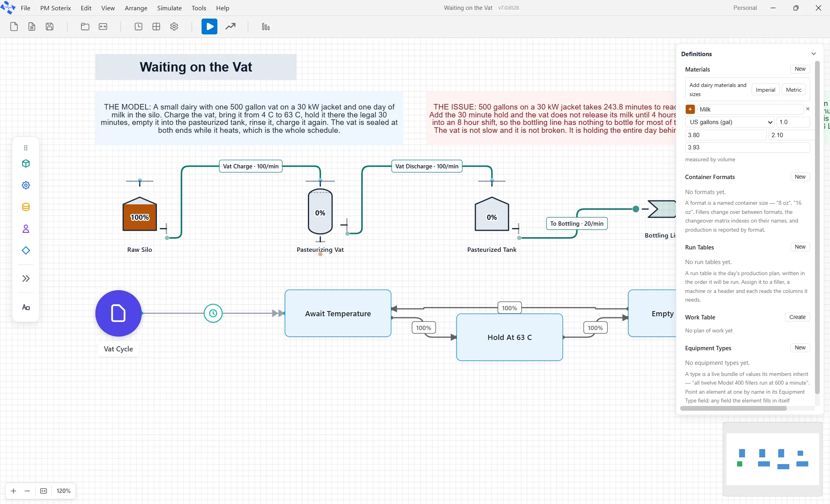Image resolution: width=830 pixels, height=504 pixels.
Task: Click the Vat Discharge 100/min pipe label
Action: 426,166
